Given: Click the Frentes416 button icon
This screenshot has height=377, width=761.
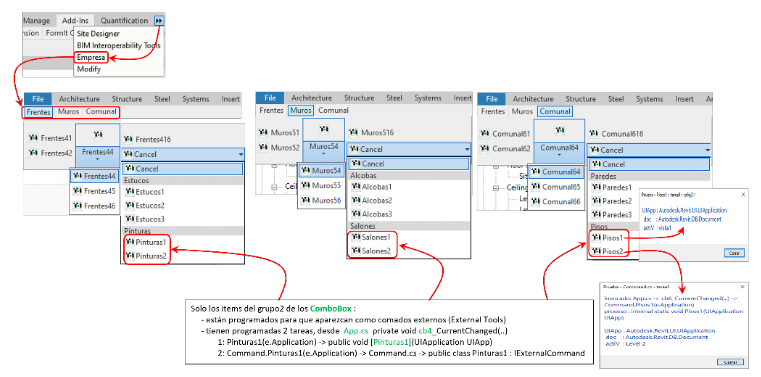Looking at the screenshot, I should (x=128, y=139).
